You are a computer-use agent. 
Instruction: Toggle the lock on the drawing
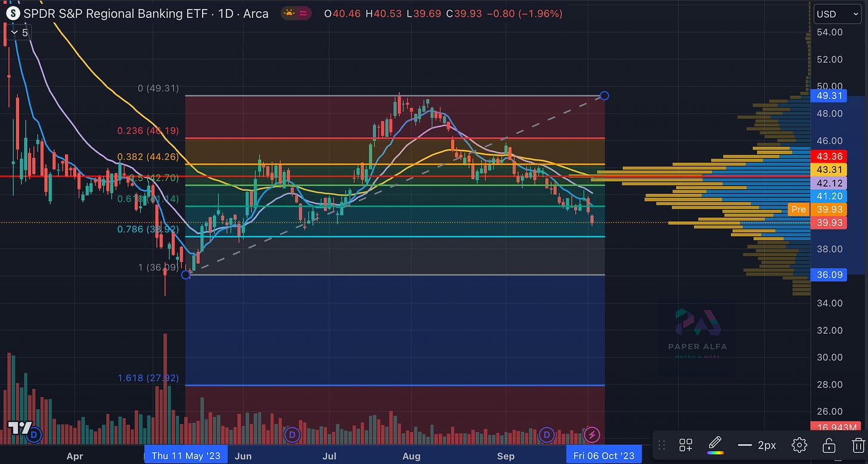828,445
